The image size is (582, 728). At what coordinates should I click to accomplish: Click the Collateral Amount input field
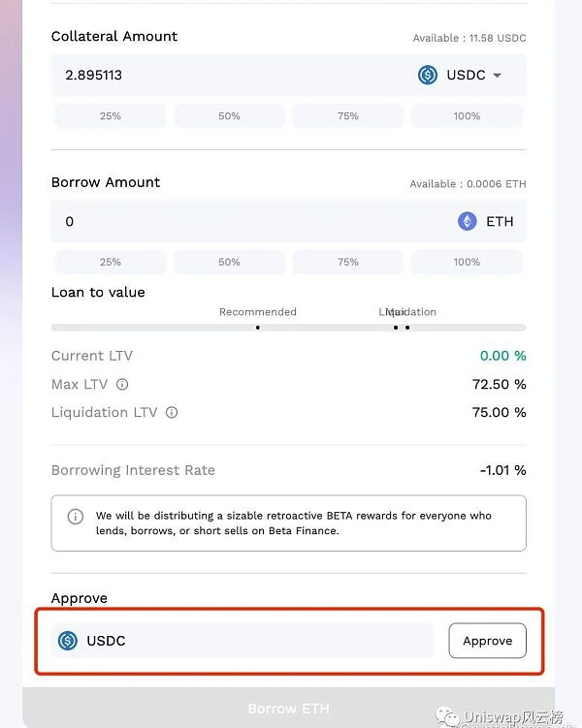[x=223, y=75]
